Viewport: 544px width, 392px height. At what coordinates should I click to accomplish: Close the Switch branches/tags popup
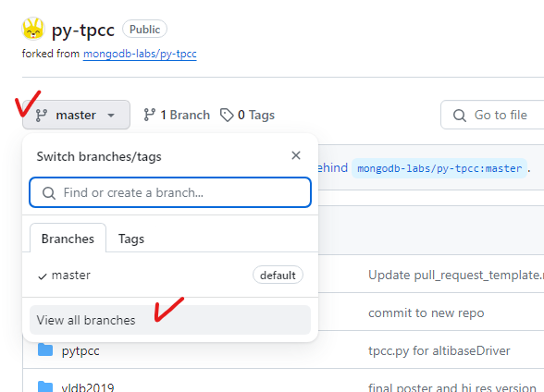click(x=296, y=155)
